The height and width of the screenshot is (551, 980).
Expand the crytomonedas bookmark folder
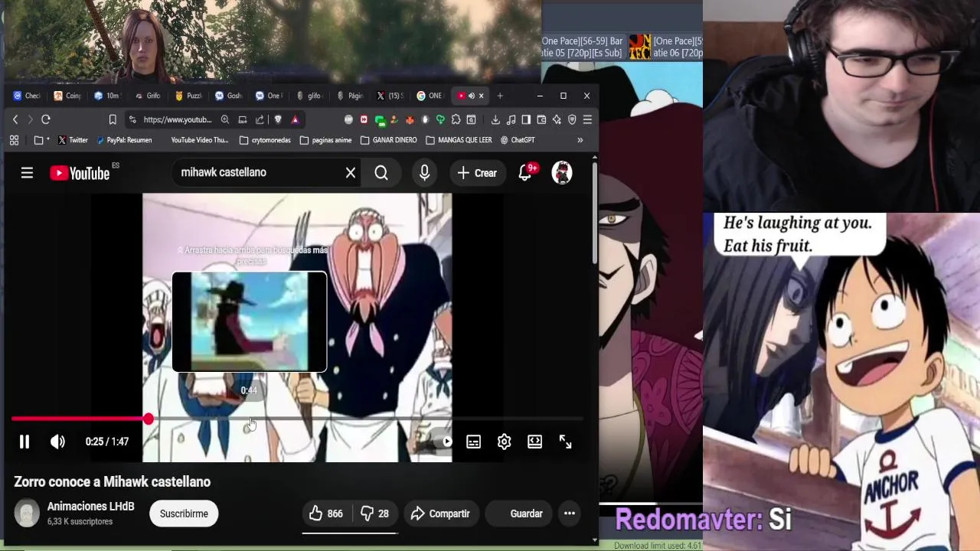(x=265, y=140)
